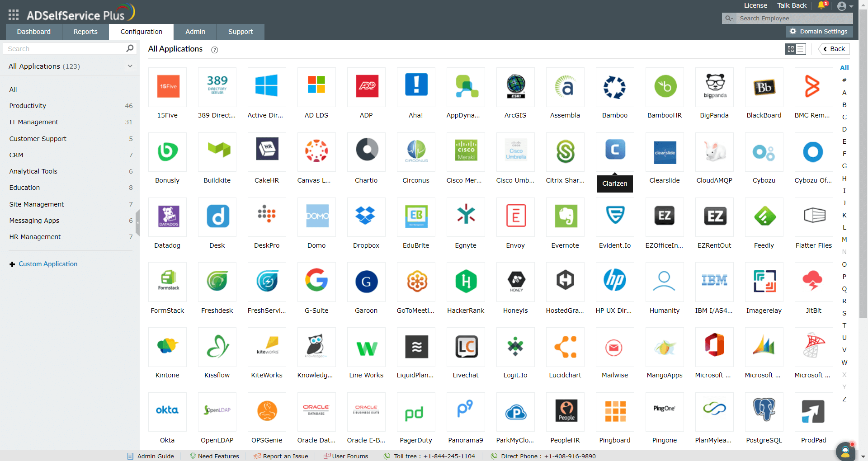The image size is (868, 461).
Task: Switch to the Reports tab
Action: [85, 32]
